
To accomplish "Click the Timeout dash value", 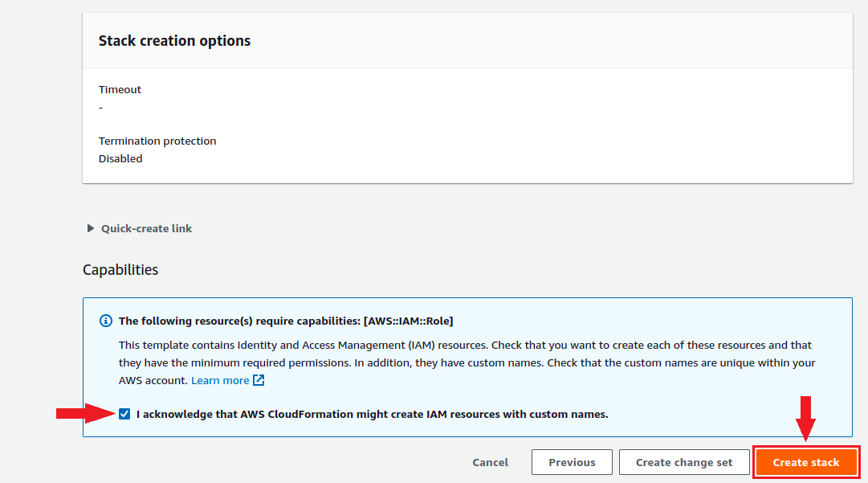I will tap(101, 107).
